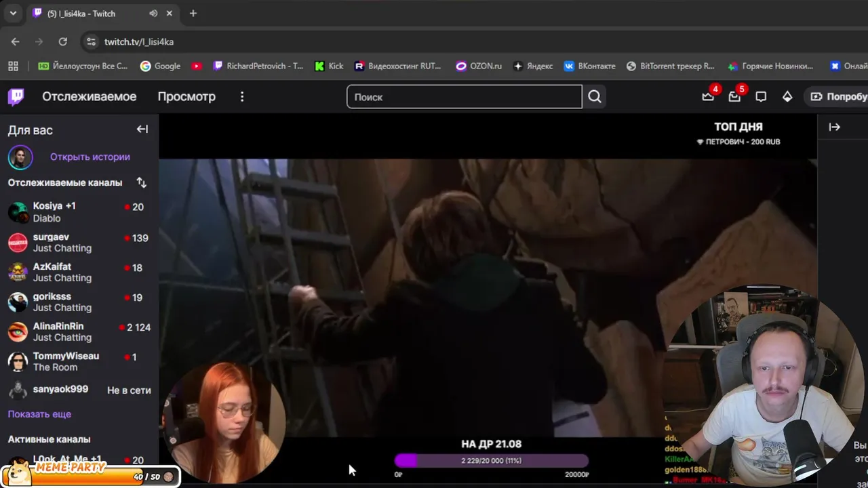Screen dimensions: 868x488
Task: Collapse the chat panel arrow
Action: (835, 127)
